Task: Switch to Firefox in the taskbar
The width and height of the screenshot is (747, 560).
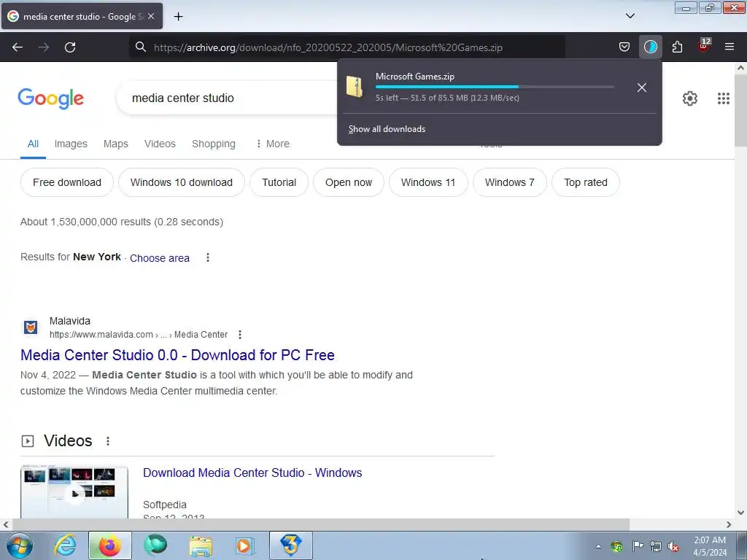Action: (109, 545)
